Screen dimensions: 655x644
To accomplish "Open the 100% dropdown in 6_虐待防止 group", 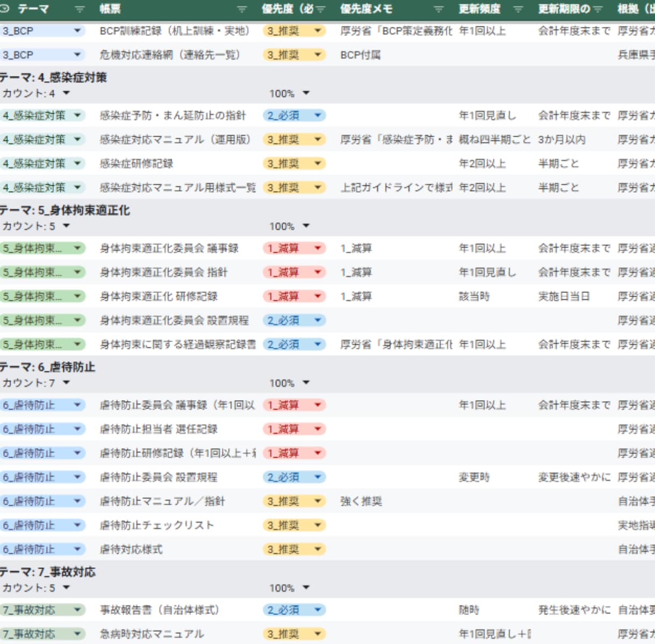I will pos(306,383).
